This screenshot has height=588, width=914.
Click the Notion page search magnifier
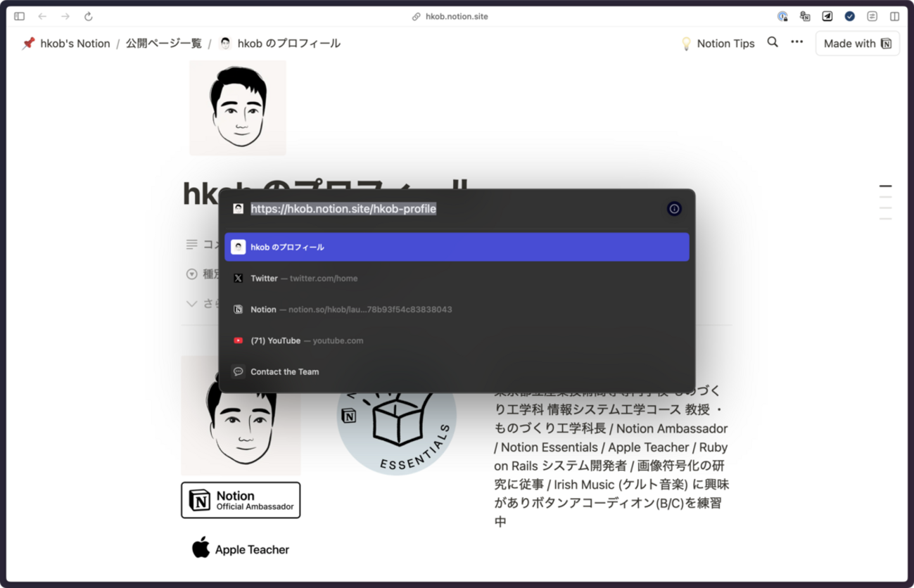tap(773, 42)
